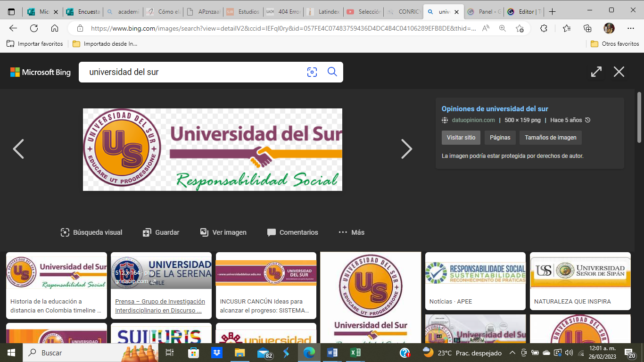Open the Universidad Señor de Sipán thumbnail
This screenshot has height=362, width=644.
point(580,280)
